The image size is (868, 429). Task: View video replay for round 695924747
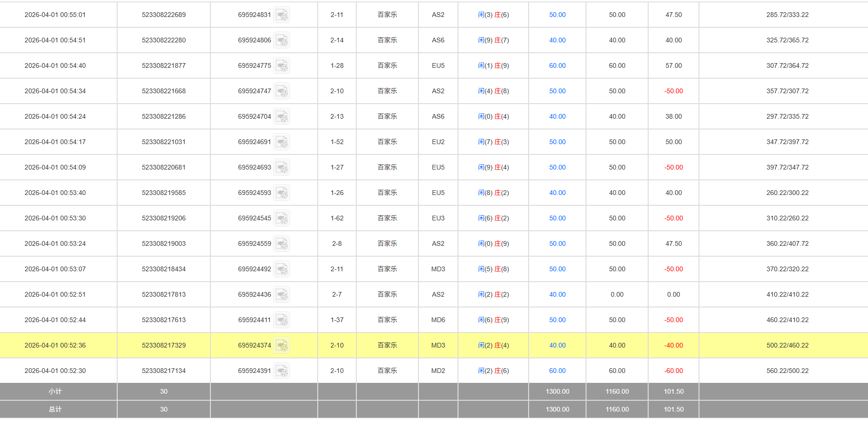(x=281, y=91)
